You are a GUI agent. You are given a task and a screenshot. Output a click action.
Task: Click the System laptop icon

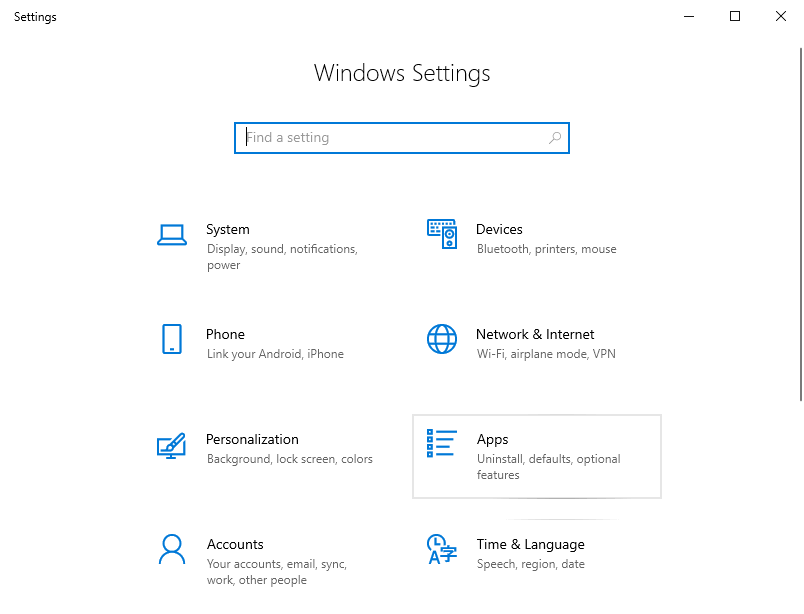pos(172,235)
